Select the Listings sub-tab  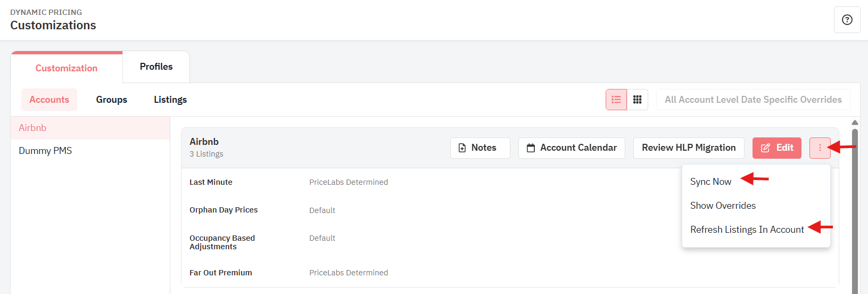point(170,100)
